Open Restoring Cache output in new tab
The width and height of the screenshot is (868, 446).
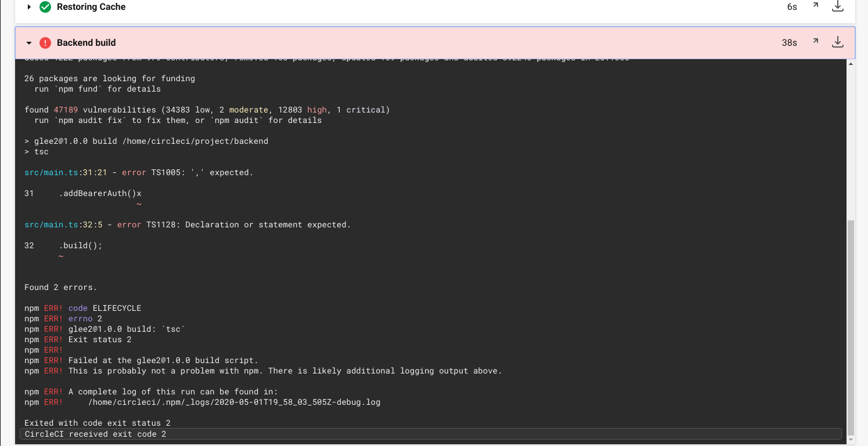point(816,6)
